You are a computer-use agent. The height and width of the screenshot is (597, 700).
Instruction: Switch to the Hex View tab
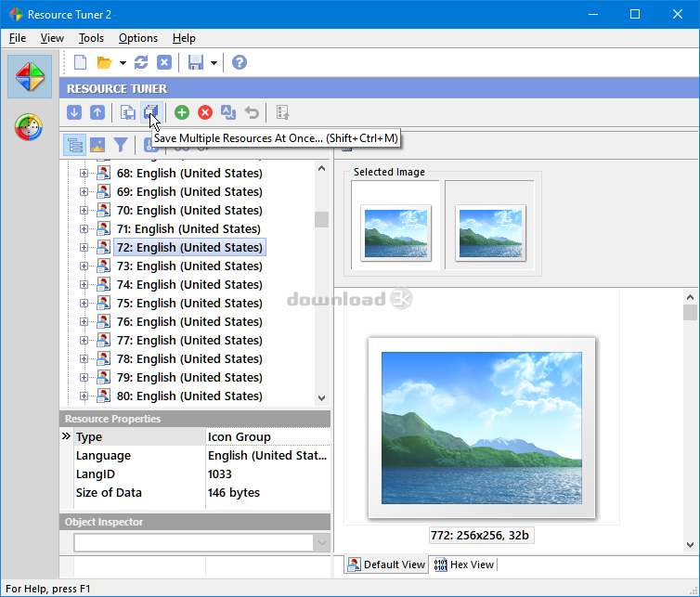click(x=465, y=565)
